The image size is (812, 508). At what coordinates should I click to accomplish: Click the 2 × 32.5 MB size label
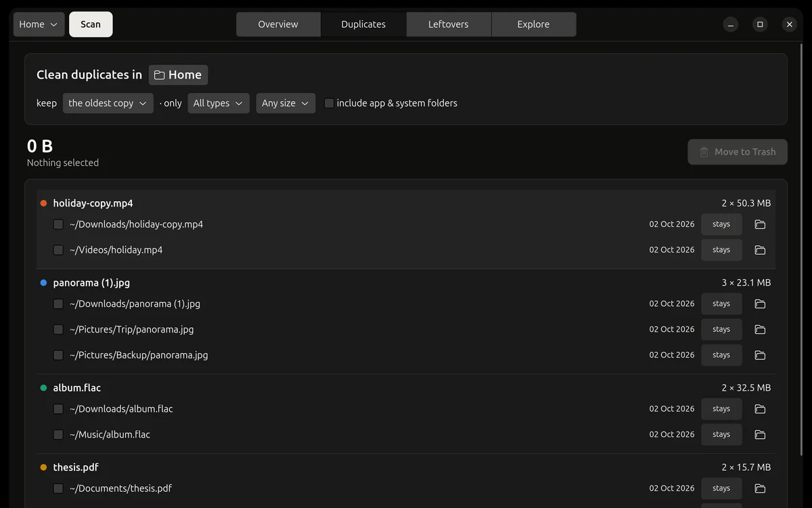point(746,388)
